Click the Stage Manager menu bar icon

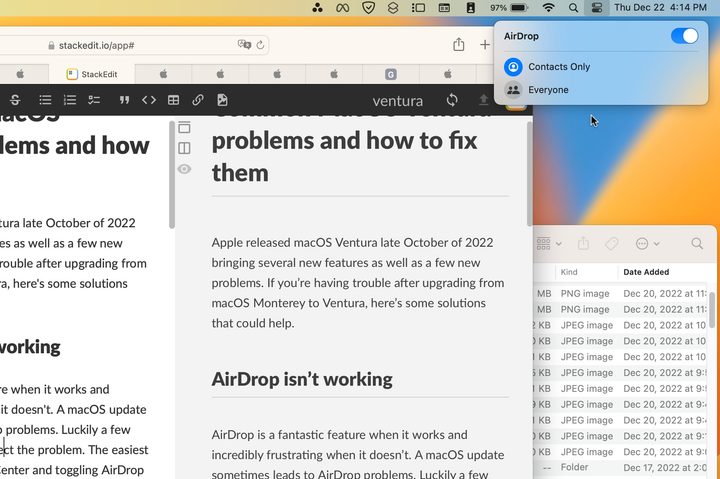pos(418,8)
